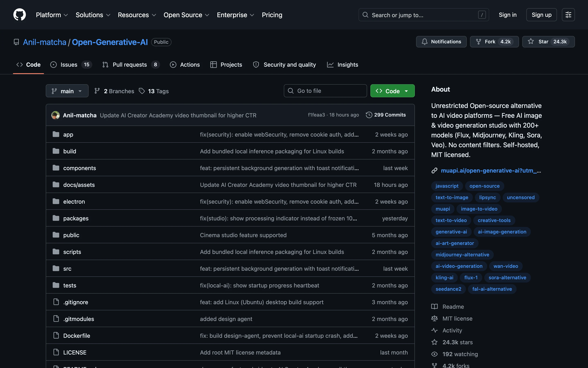588x368 pixels.
Task: Open the Security and quality tab
Action: [285, 64]
